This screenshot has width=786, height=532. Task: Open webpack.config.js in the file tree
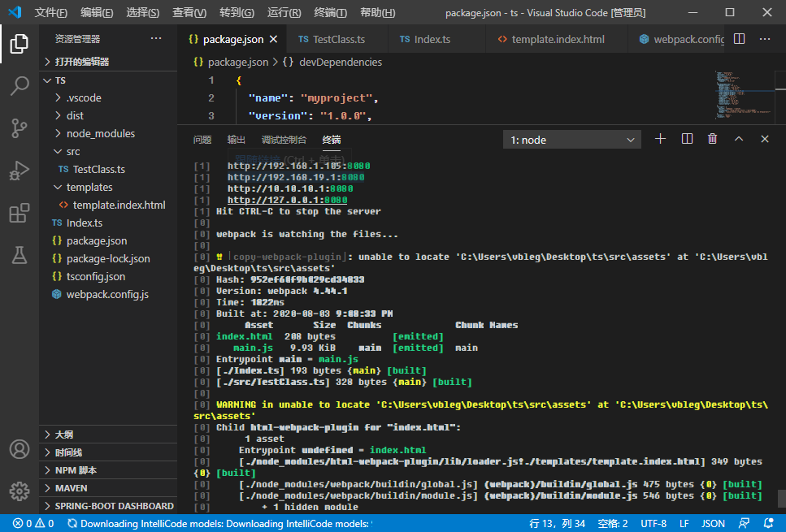(108, 295)
